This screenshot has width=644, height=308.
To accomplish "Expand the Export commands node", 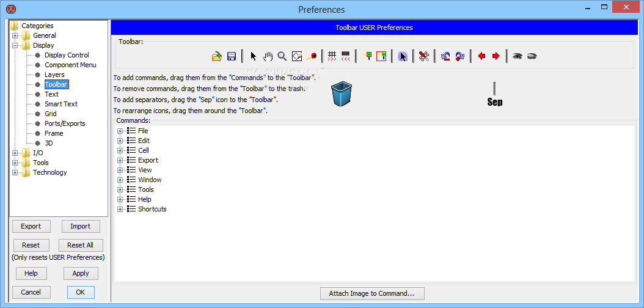I will pyautogui.click(x=120, y=161).
